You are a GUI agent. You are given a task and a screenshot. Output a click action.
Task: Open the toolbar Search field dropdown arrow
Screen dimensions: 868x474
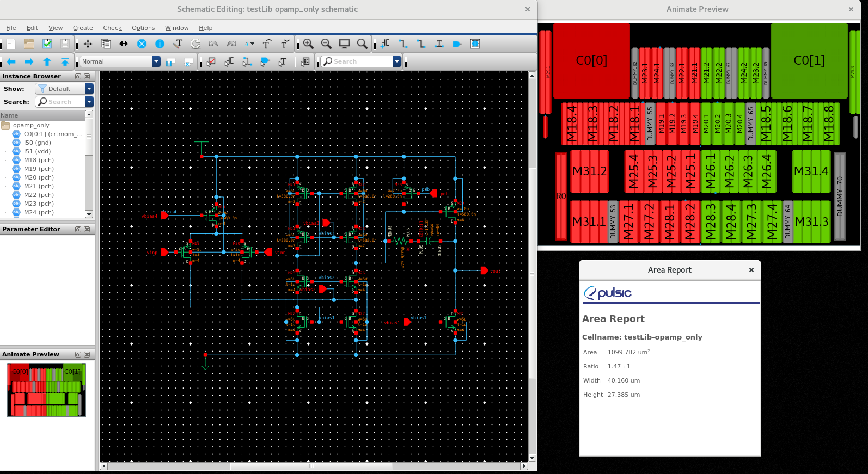pos(397,62)
